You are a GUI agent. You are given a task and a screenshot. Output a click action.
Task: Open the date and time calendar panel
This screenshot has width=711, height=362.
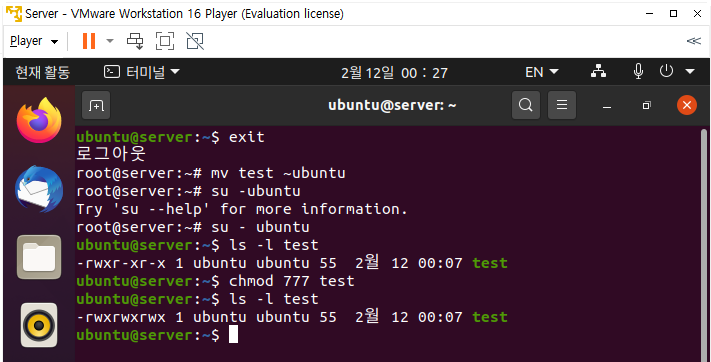pos(394,73)
